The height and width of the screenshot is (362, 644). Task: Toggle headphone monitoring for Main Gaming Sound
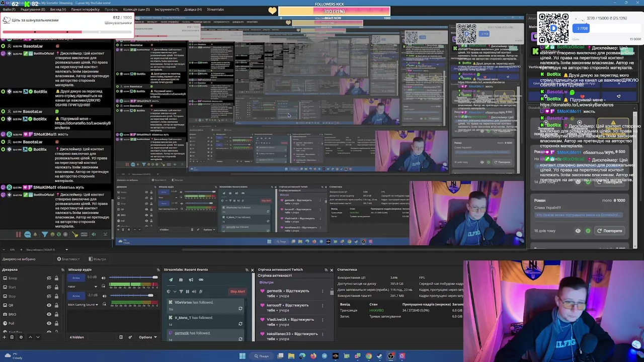pos(104,304)
